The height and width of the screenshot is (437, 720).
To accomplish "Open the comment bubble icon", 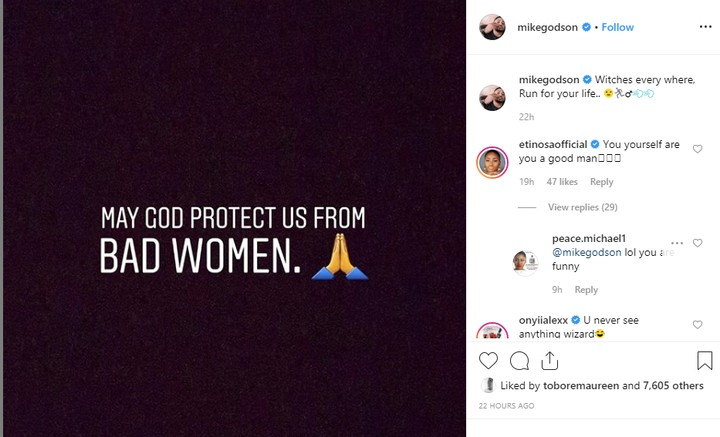I will click(x=519, y=360).
